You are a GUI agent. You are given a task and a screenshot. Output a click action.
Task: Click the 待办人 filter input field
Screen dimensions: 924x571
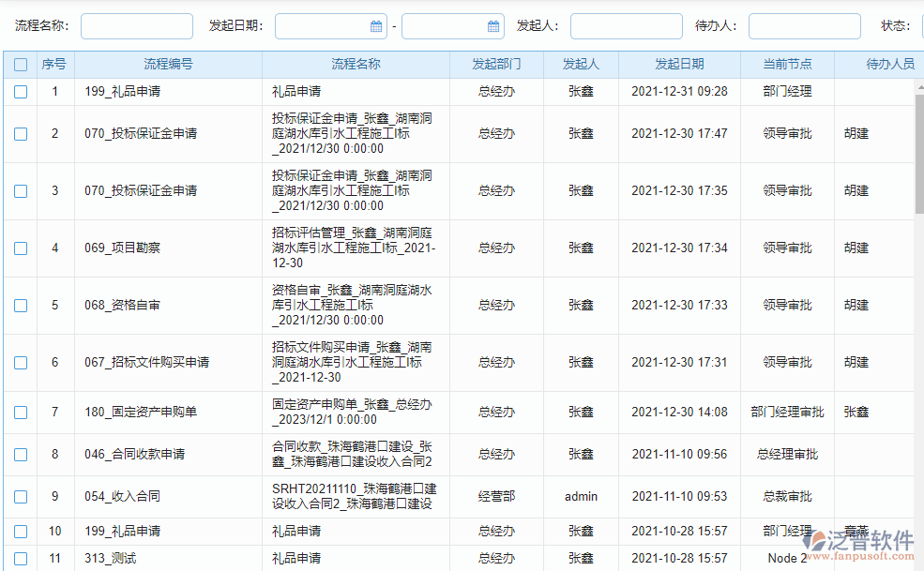(804, 25)
